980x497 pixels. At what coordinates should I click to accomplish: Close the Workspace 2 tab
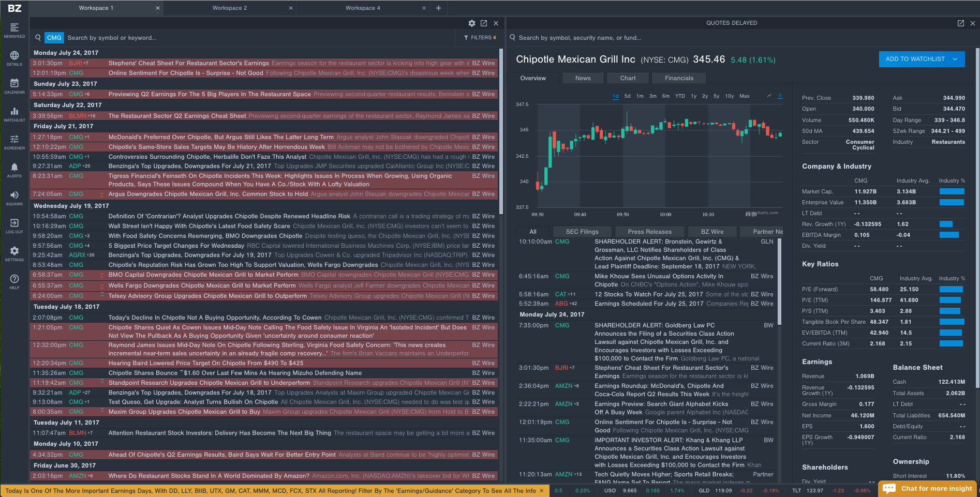[291, 8]
